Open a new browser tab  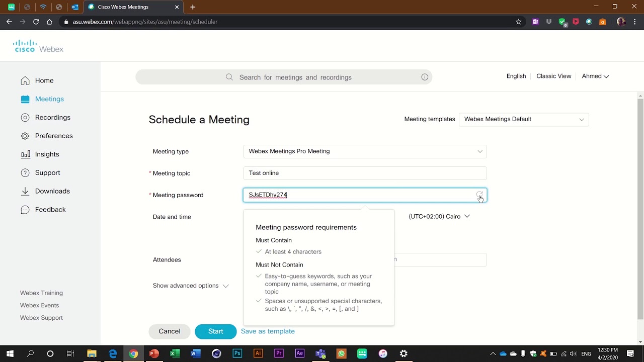tap(193, 7)
